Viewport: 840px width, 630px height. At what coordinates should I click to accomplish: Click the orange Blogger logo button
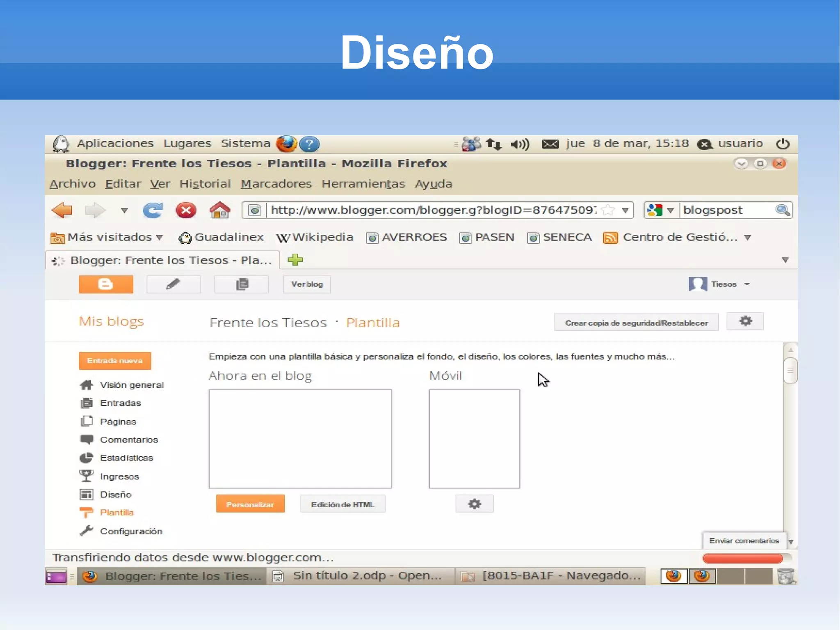point(106,284)
